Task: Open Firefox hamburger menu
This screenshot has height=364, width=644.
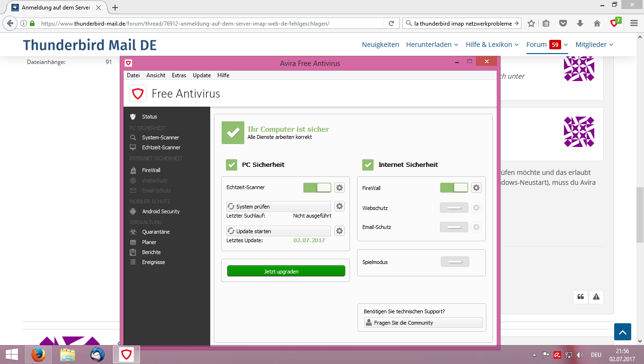Action: tap(634, 23)
